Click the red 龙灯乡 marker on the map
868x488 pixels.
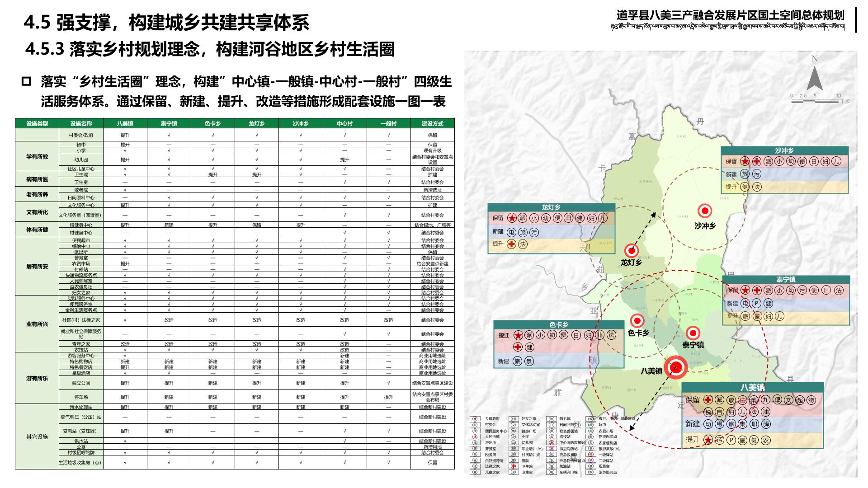click(x=631, y=251)
